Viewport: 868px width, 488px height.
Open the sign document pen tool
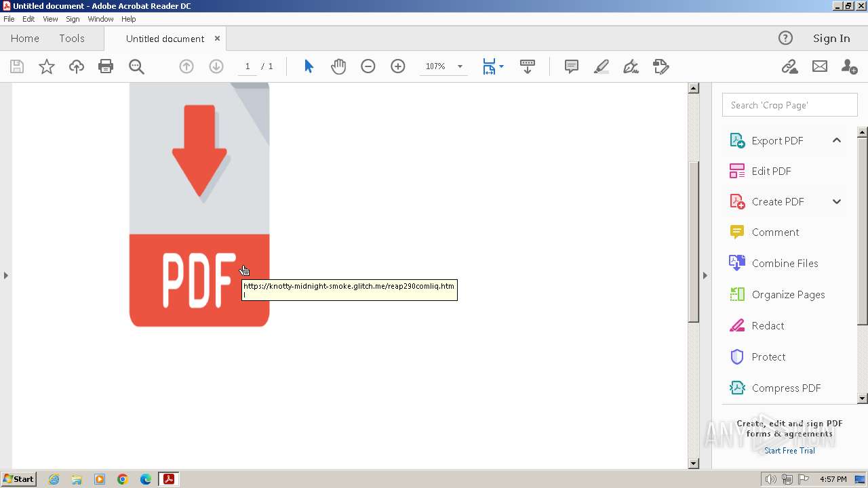click(x=631, y=66)
